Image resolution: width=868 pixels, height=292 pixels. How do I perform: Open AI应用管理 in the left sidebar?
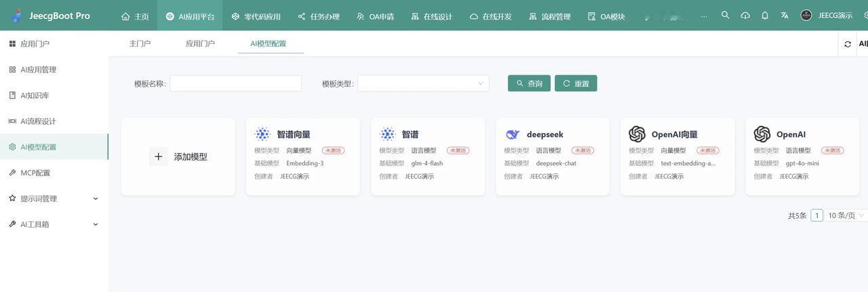pyautogui.click(x=54, y=69)
